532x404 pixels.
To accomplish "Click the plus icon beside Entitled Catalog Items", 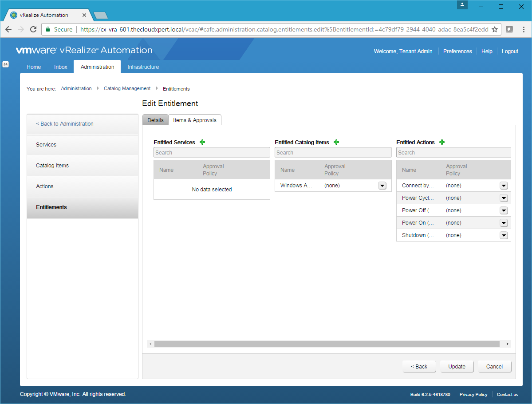I will click(x=336, y=142).
